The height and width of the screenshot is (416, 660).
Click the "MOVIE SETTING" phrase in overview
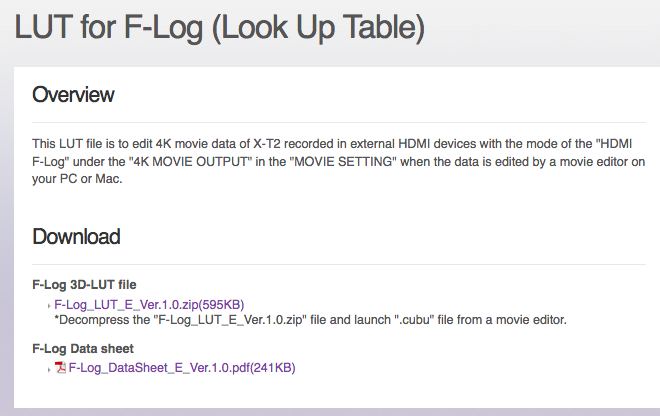(x=343, y=162)
